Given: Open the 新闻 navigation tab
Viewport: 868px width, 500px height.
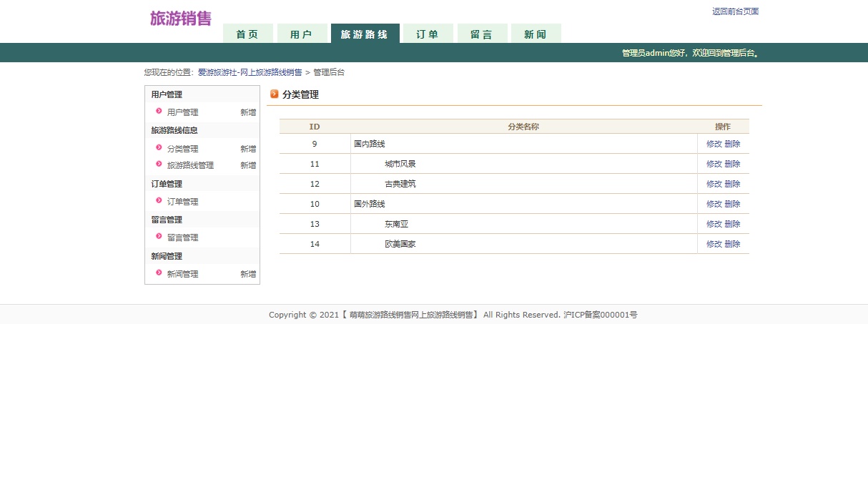Looking at the screenshot, I should [x=536, y=33].
